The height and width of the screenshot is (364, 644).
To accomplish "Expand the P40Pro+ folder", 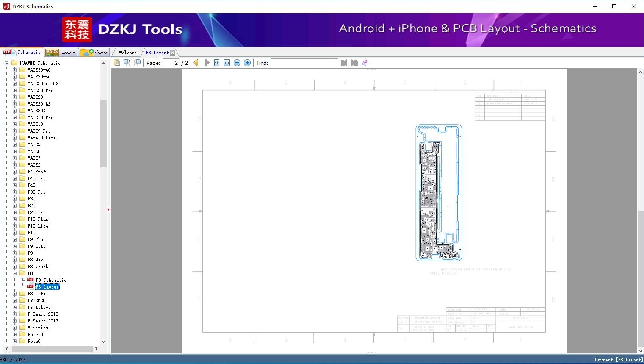I will tap(14, 172).
